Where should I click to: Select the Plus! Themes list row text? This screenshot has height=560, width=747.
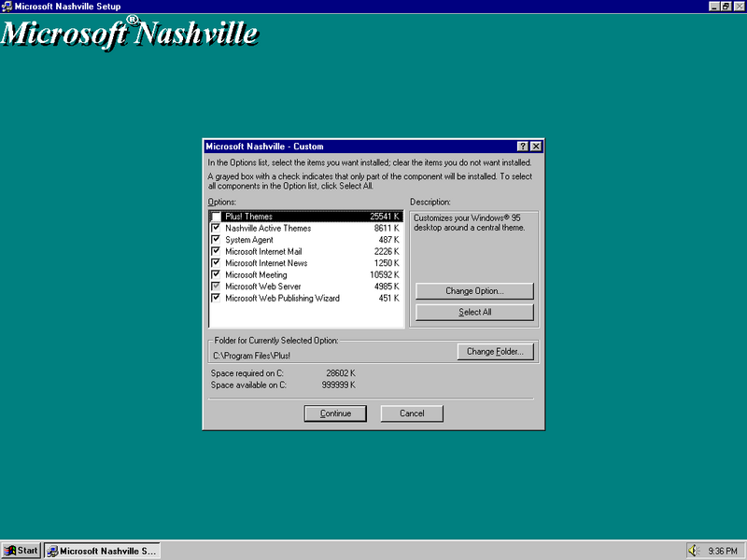pos(248,217)
